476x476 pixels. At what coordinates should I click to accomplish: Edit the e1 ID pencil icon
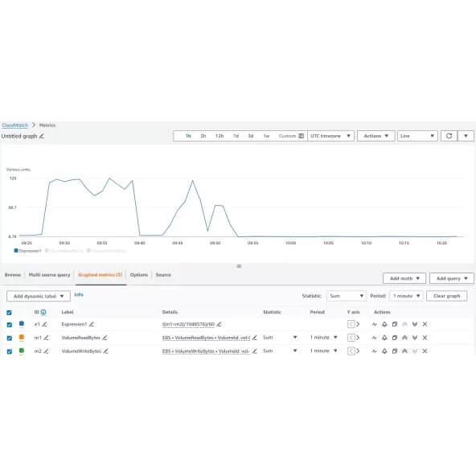(44, 324)
